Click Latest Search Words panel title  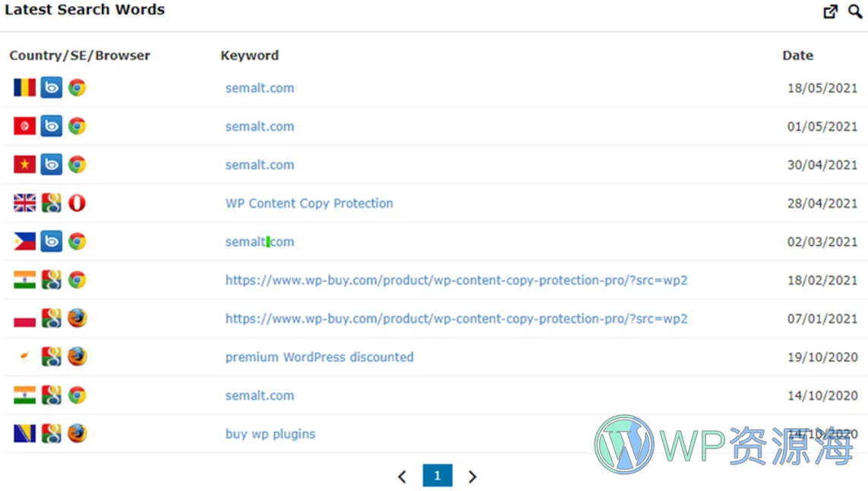pos(85,10)
